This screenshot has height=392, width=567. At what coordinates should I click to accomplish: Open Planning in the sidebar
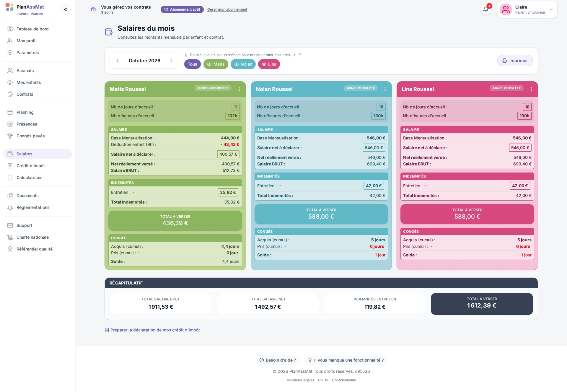(38, 112)
